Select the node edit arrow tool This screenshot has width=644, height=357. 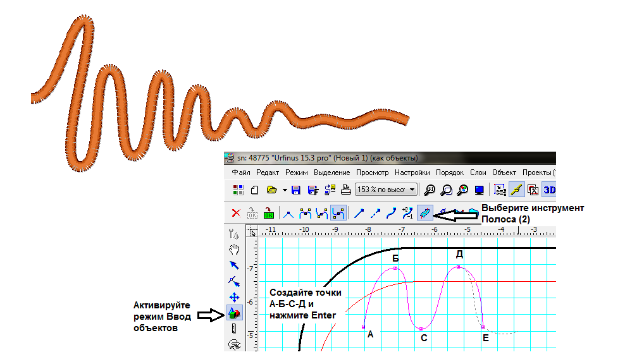234,281
